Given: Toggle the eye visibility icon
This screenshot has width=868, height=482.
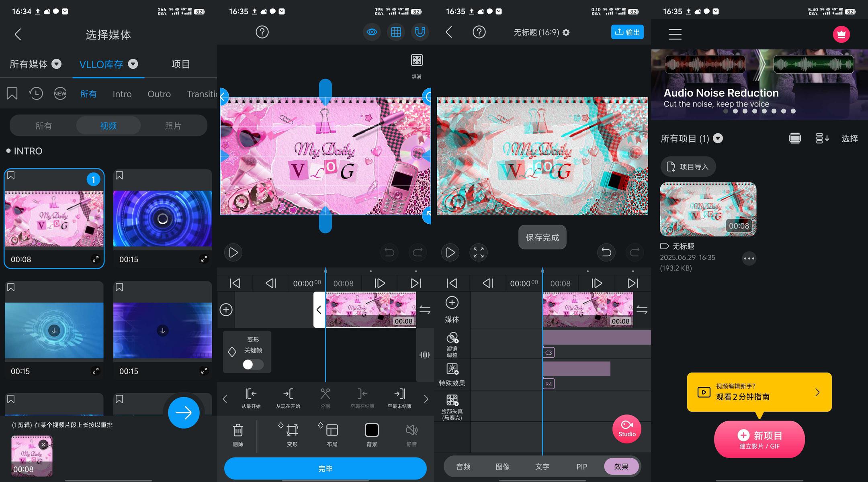Looking at the screenshot, I should pyautogui.click(x=372, y=32).
